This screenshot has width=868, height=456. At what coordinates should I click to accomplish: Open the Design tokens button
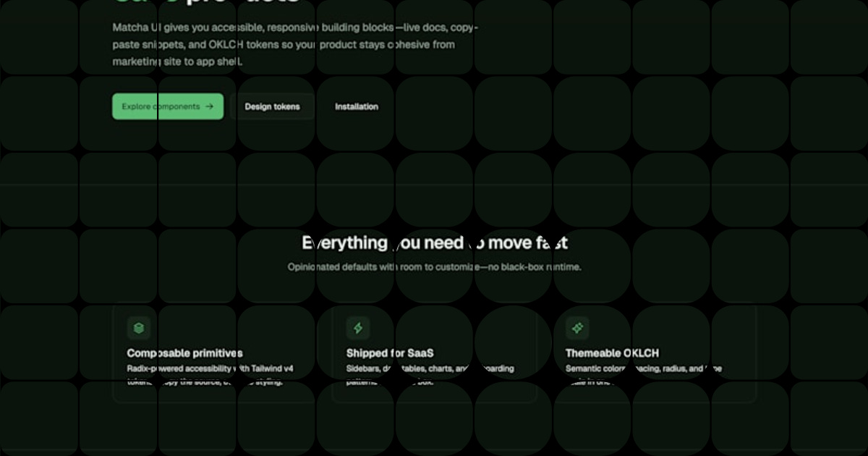[x=272, y=106]
